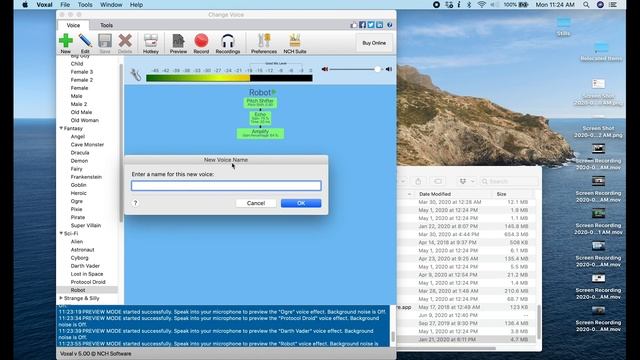Click the mute speaker icon

tap(325, 69)
